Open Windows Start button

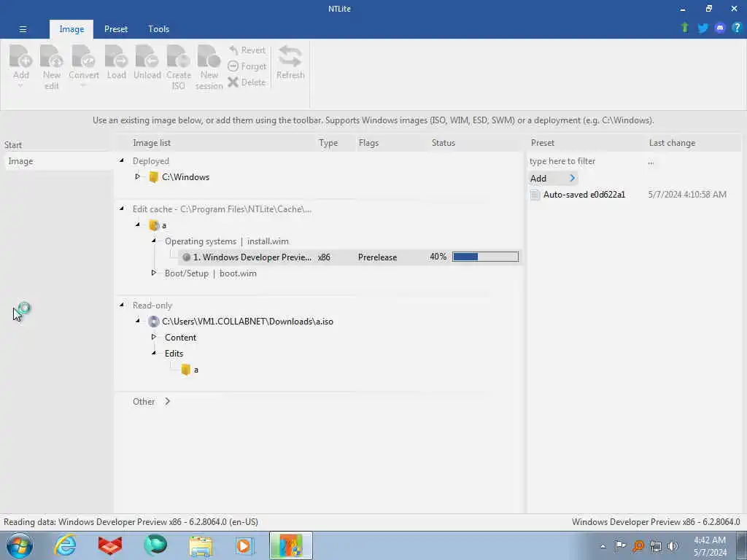20,545
